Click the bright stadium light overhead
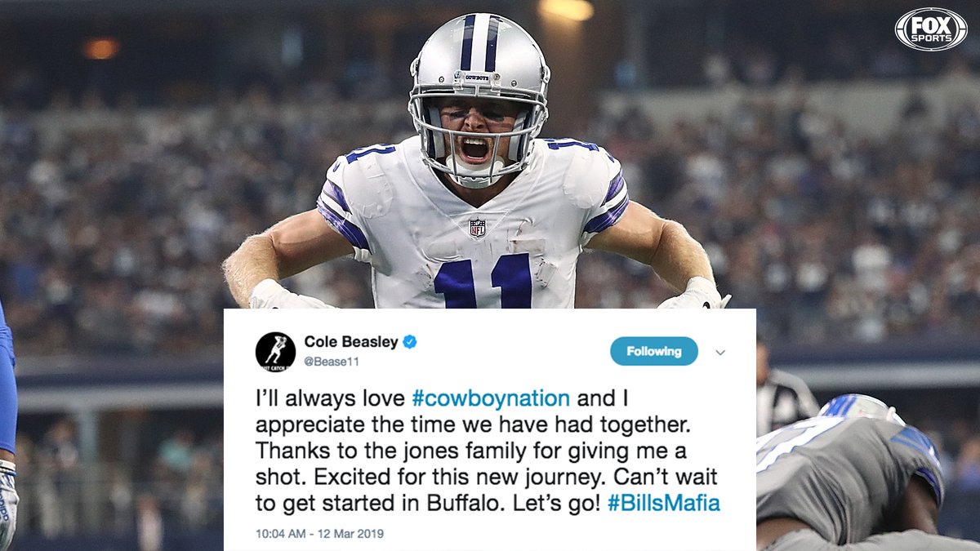Screen dimensions: 980x551 click(x=567, y=8)
